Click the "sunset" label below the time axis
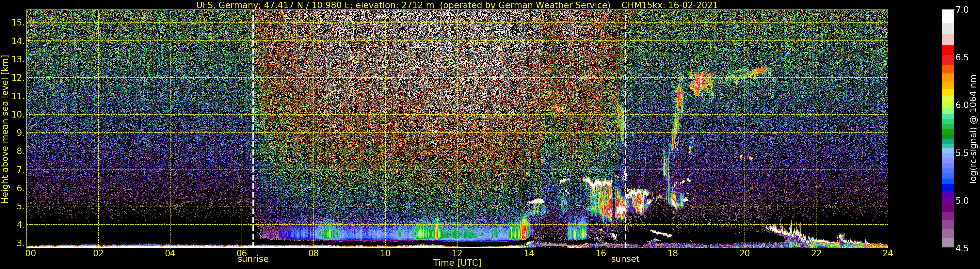 pos(625,259)
